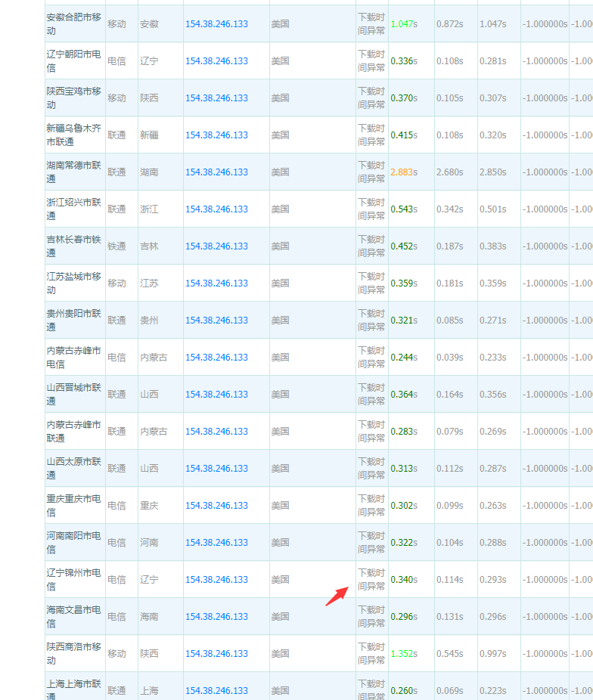Select the 1.352s response time for 陕西商洛
Image resolution: width=593 pixels, height=700 pixels.
tap(403, 654)
